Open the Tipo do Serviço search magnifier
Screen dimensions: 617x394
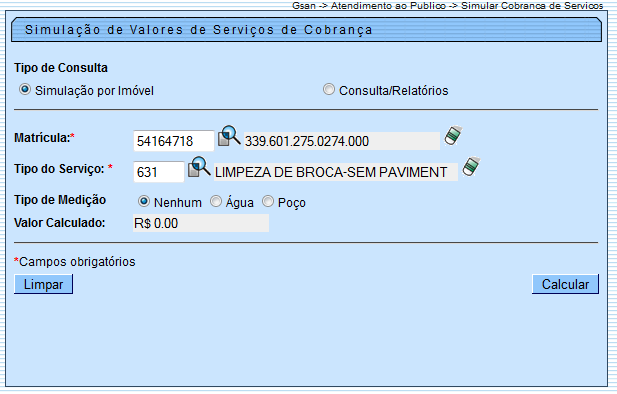(x=199, y=167)
